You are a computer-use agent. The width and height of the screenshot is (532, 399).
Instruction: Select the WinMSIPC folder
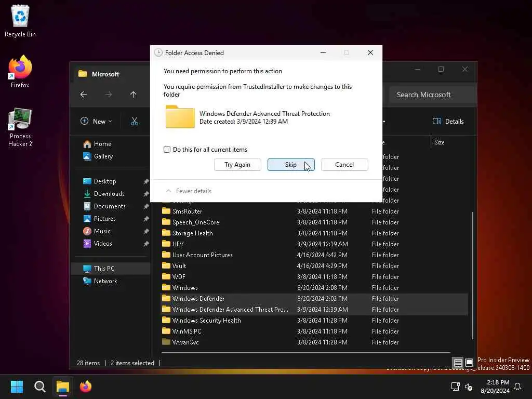[314, 331]
